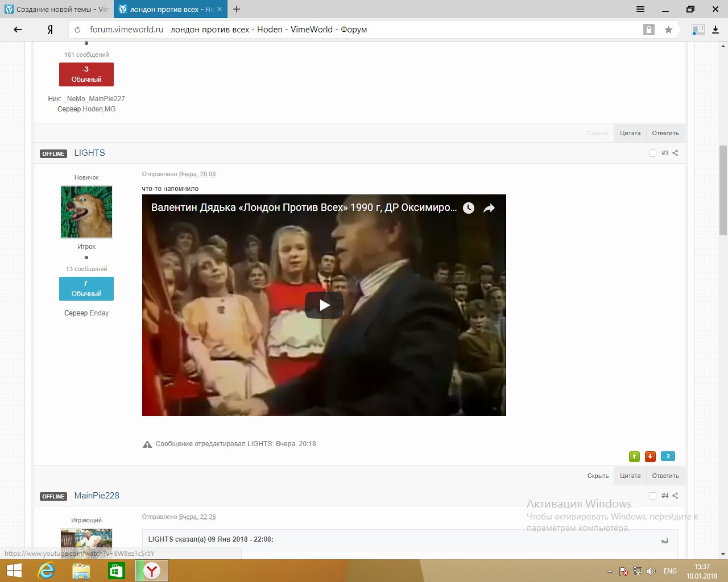The width and height of the screenshot is (728, 582).
Task: Click the lock protect icon in address bar
Action: click(x=649, y=30)
